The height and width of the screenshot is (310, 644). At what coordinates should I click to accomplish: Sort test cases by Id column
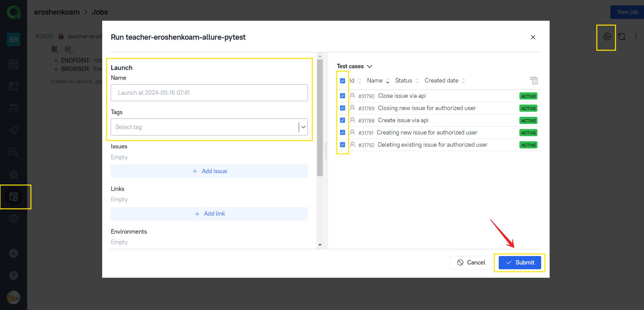355,80
